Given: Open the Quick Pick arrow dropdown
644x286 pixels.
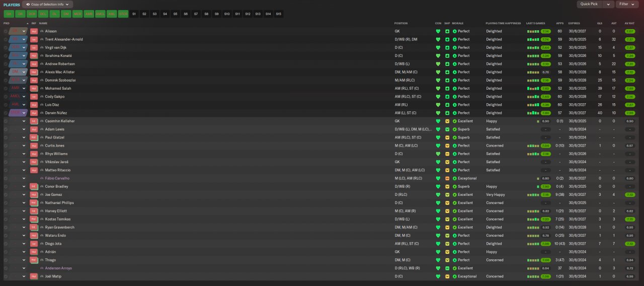Looking at the screenshot, I should coord(609,4).
